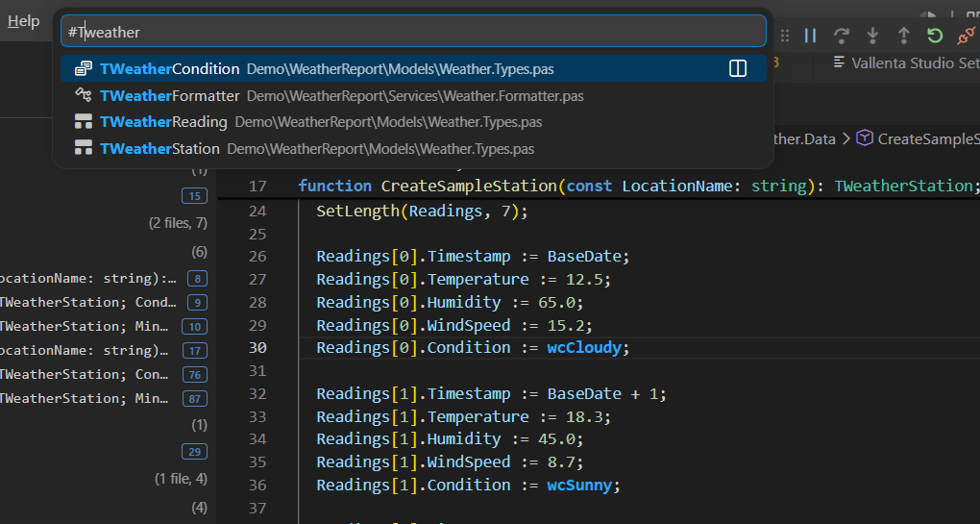Click 'BaseDate + 1' on line 32
The width and height of the screenshot is (980, 524).
pyautogui.click(x=602, y=393)
